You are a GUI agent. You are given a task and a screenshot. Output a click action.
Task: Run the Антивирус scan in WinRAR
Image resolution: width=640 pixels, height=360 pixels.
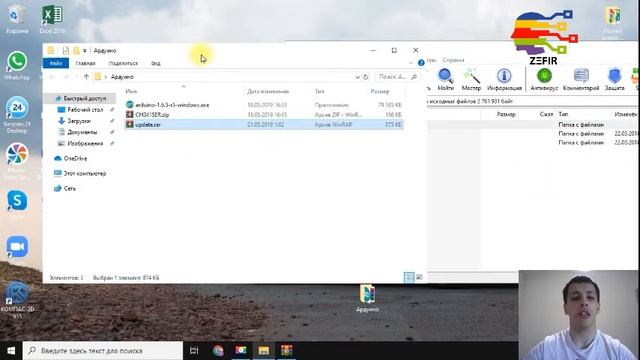pos(544,80)
